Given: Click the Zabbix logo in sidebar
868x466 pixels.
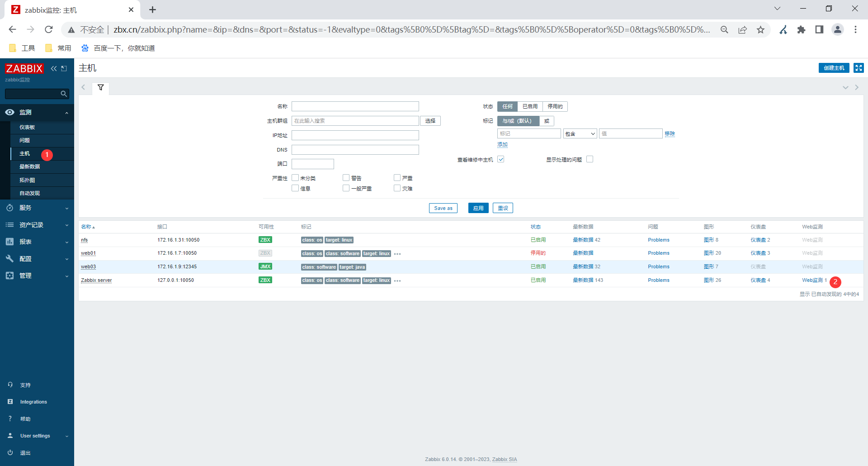Looking at the screenshot, I should (x=24, y=68).
